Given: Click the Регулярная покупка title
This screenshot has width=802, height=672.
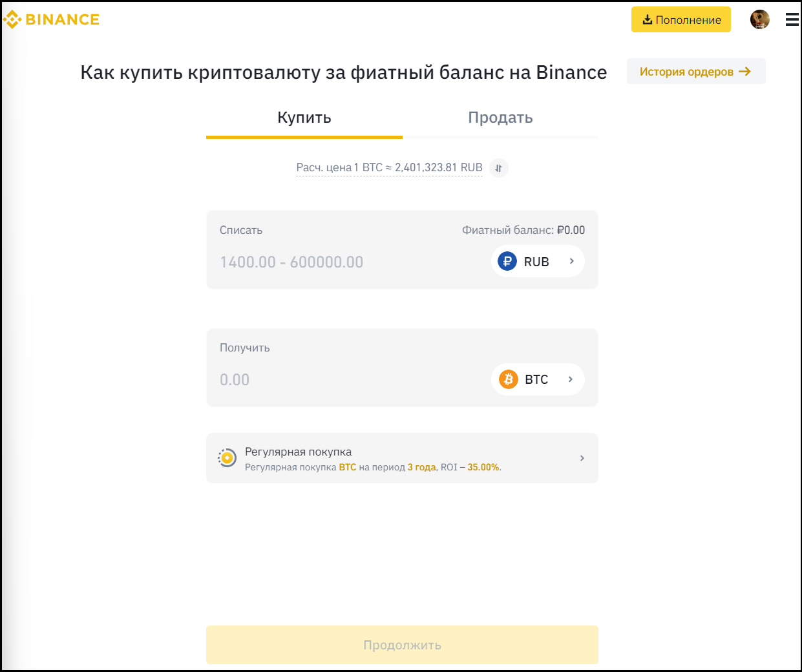Looking at the screenshot, I should point(298,452).
